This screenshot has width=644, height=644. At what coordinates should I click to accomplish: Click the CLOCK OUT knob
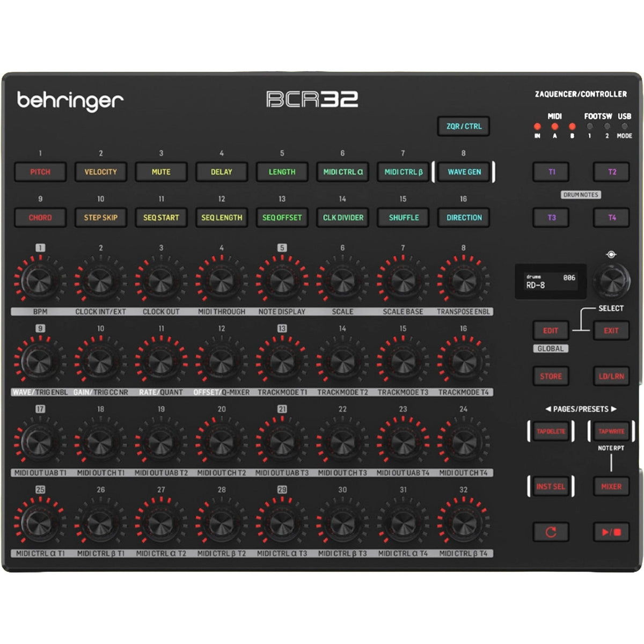[160, 280]
